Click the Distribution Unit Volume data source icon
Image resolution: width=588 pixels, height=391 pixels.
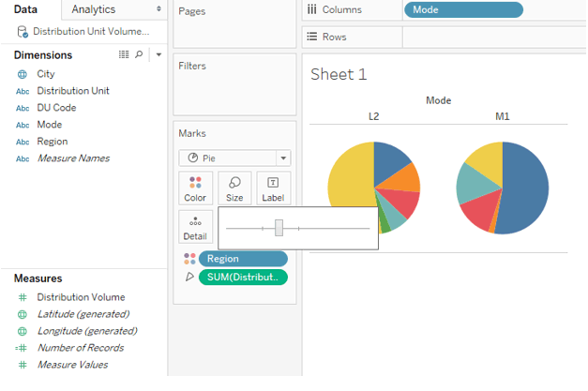point(23,31)
